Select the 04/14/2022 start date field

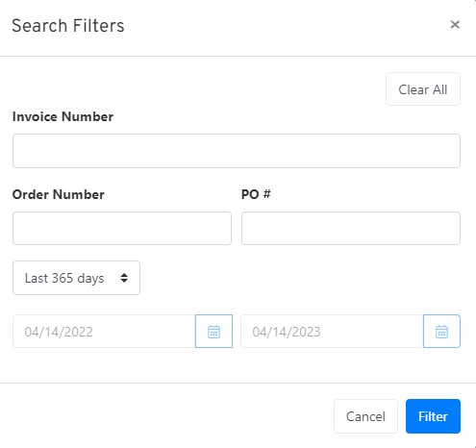[x=104, y=331]
